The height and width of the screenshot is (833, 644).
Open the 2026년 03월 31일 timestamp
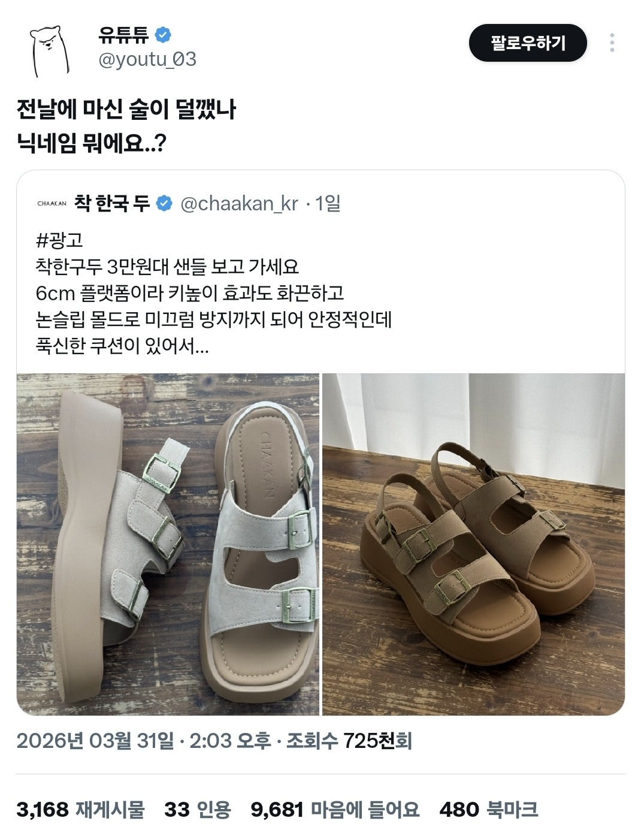pyautogui.click(x=95, y=741)
